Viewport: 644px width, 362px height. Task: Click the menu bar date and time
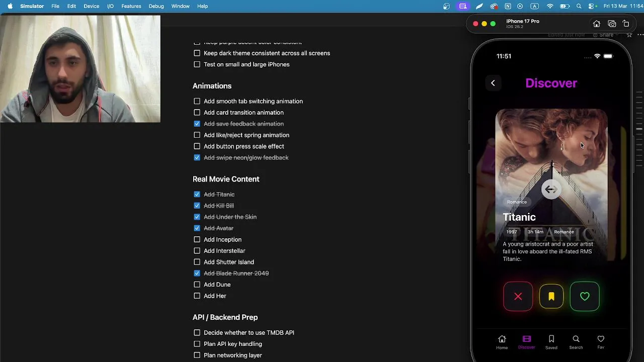[623, 6]
